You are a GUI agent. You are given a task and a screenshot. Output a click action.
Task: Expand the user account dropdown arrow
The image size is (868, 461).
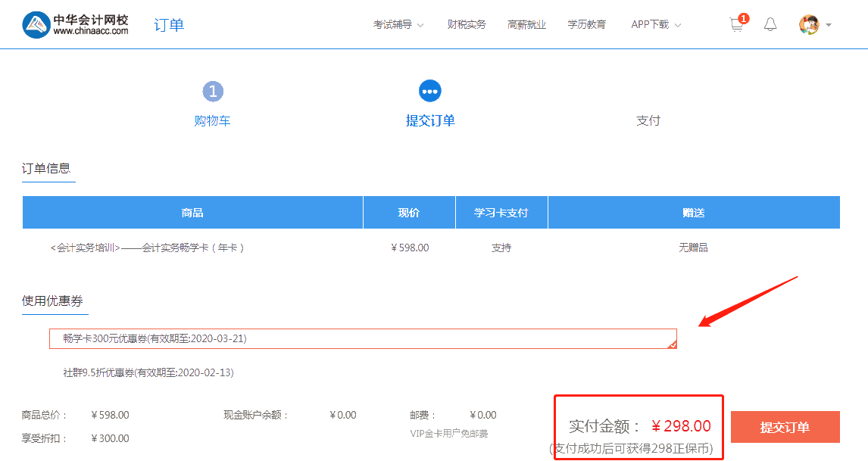click(x=829, y=25)
